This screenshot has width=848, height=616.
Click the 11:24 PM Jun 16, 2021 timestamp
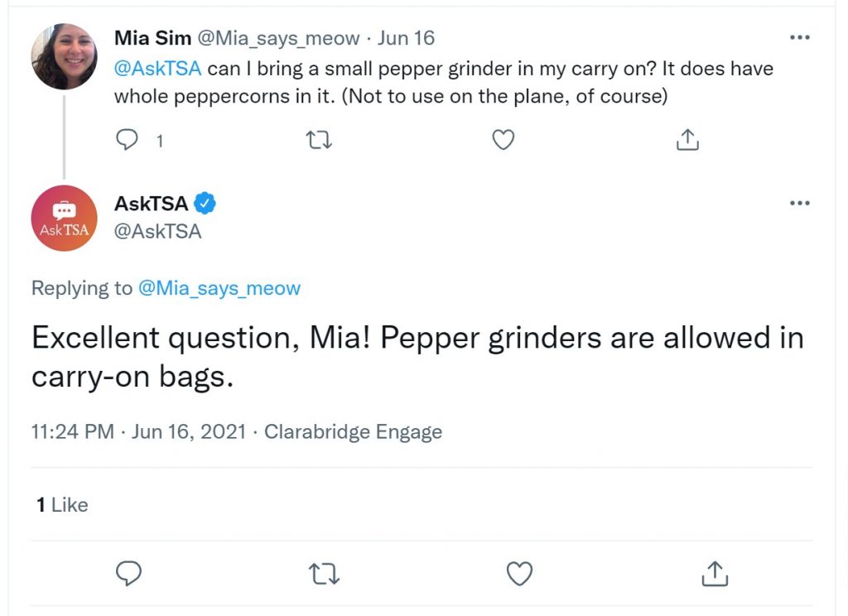click(138, 431)
